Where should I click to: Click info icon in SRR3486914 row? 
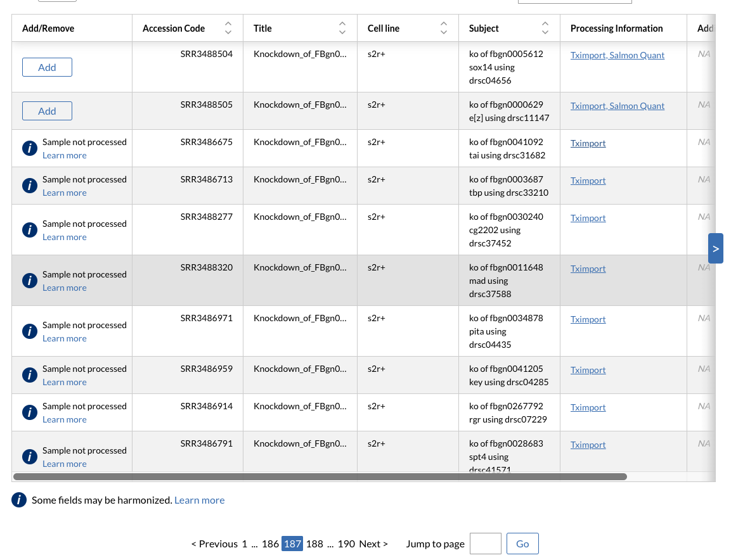click(x=30, y=412)
